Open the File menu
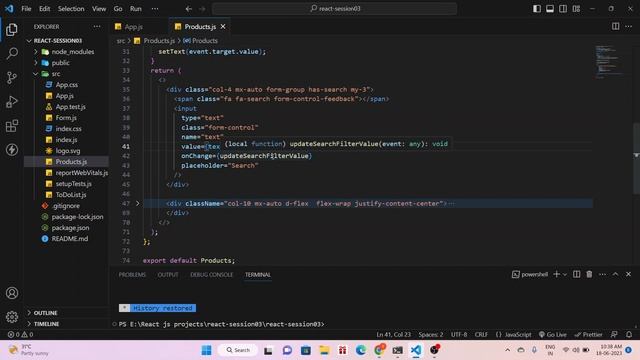 click(x=26, y=9)
